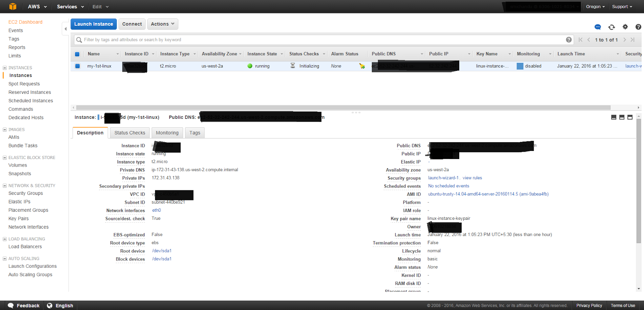Open Security Groups in sidebar
The width and height of the screenshot is (644, 310).
click(26, 193)
